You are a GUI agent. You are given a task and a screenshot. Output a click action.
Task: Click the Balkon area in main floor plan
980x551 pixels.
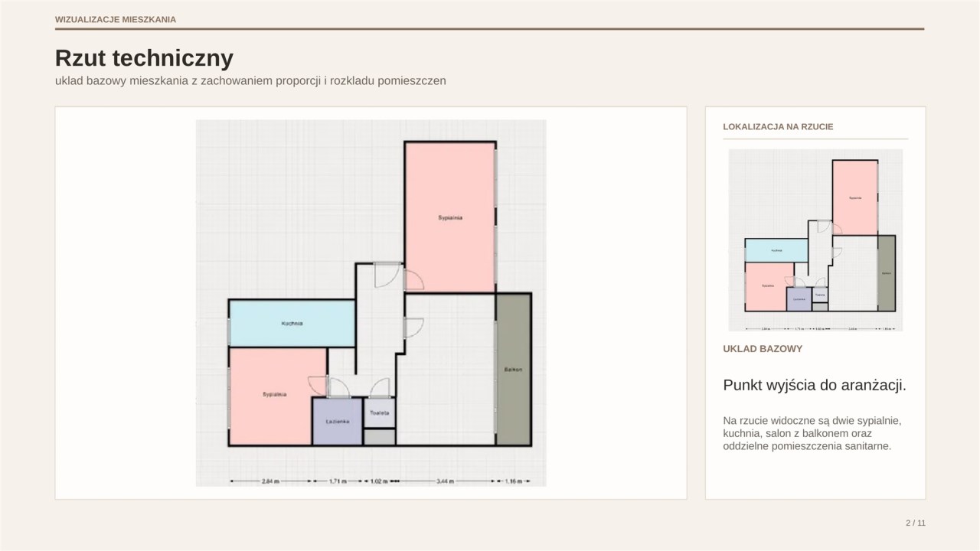click(x=513, y=370)
